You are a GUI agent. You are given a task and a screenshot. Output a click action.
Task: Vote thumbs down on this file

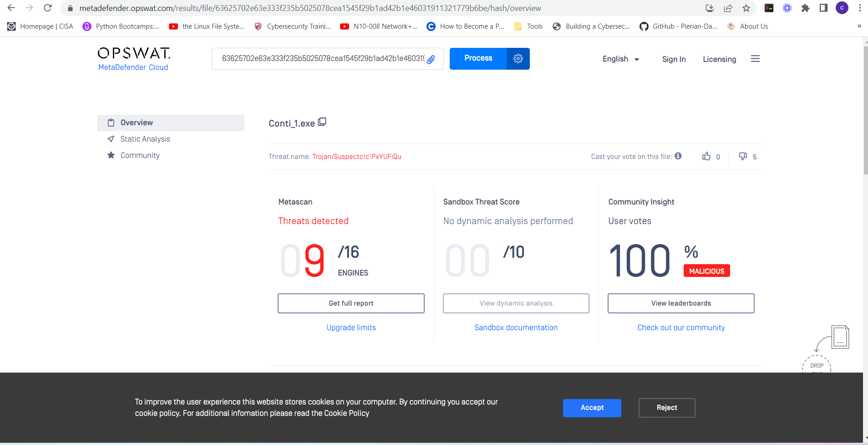pyautogui.click(x=743, y=156)
